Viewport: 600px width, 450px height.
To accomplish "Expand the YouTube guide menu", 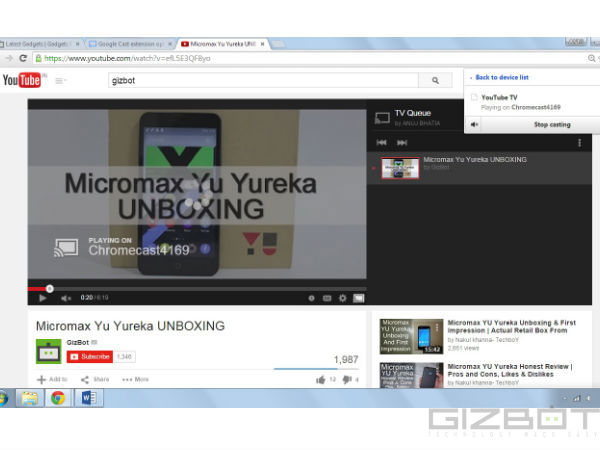I will tap(60, 80).
